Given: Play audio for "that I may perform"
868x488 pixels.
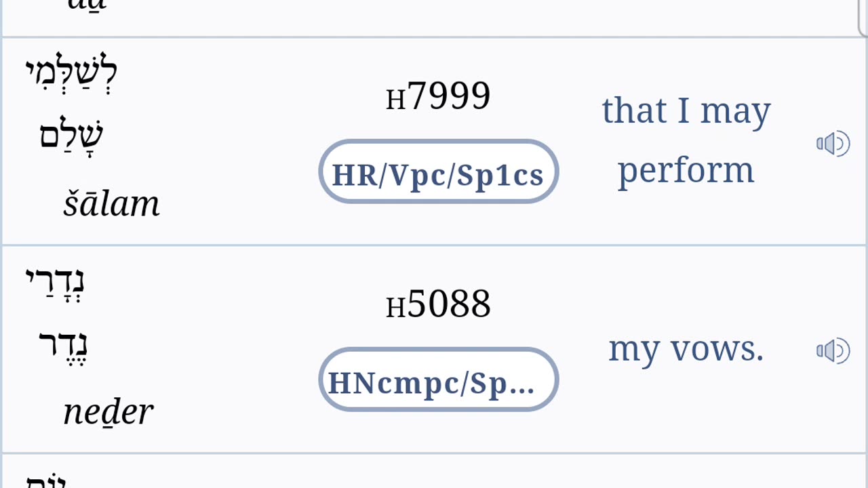Looking at the screenshot, I should click(x=833, y=144).
